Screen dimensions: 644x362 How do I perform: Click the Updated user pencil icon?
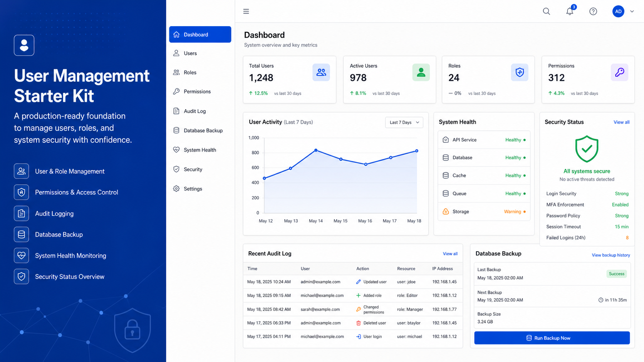click(359, 282)
